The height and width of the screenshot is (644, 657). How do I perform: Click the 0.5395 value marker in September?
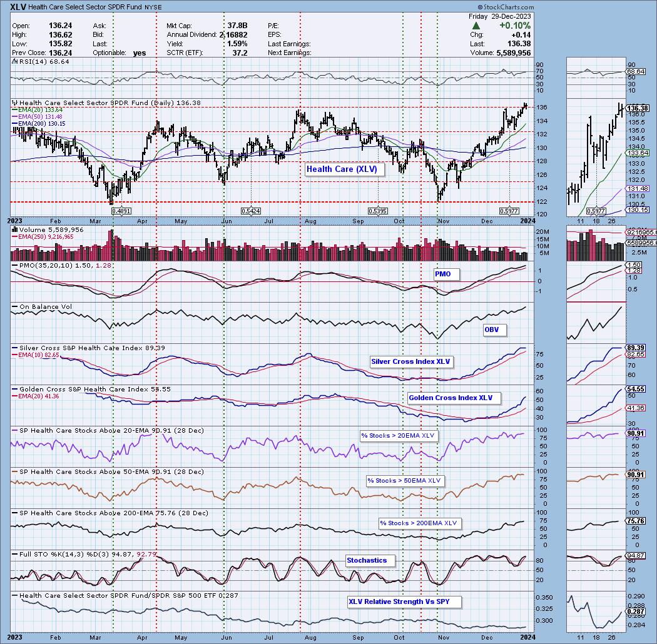(377, 211)
